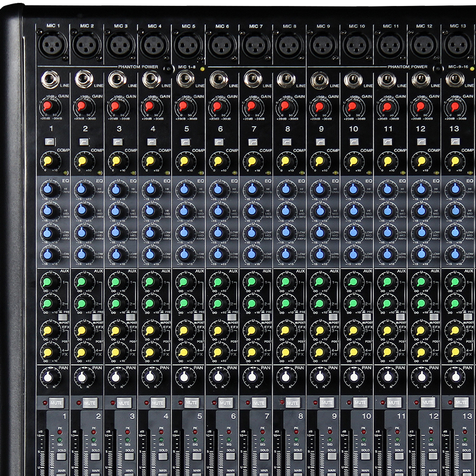Click the MIC 11 XLR input socket

pos(389,45)
